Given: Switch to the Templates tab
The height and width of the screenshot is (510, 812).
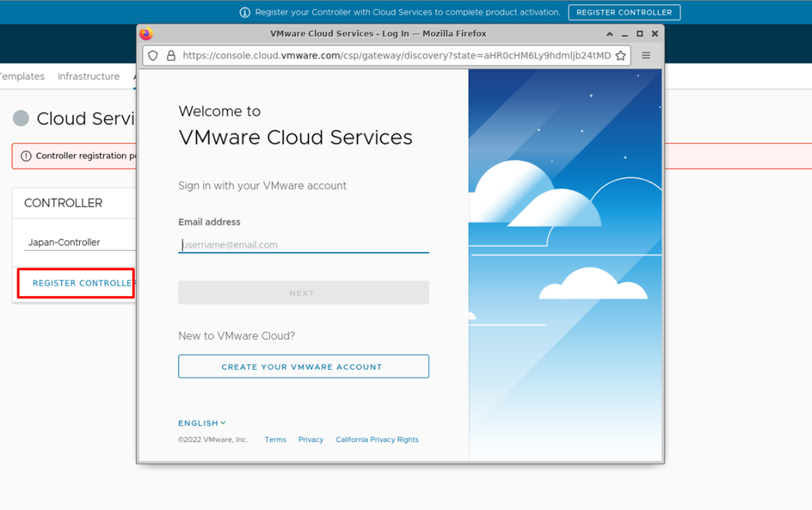Looking at the screenshot, I should (22, 76).
